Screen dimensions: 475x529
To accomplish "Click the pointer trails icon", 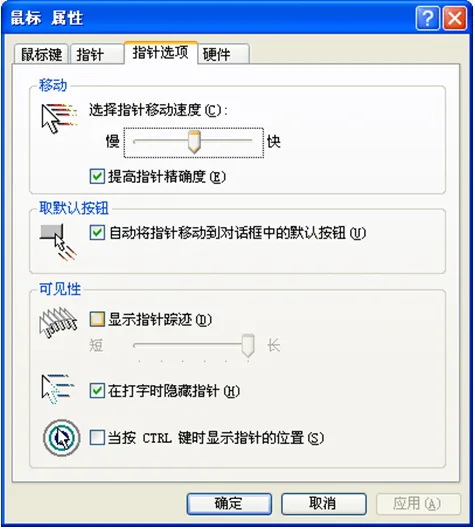I will (x=58, y=322).
